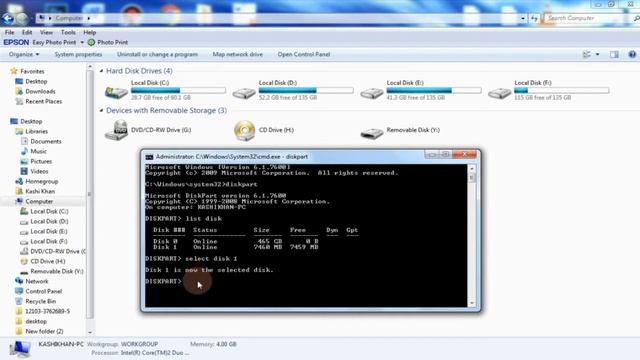Click Local Disk (D:) usage bar
The height and width of the screenshot is (360, 640).
click(306, 90)
